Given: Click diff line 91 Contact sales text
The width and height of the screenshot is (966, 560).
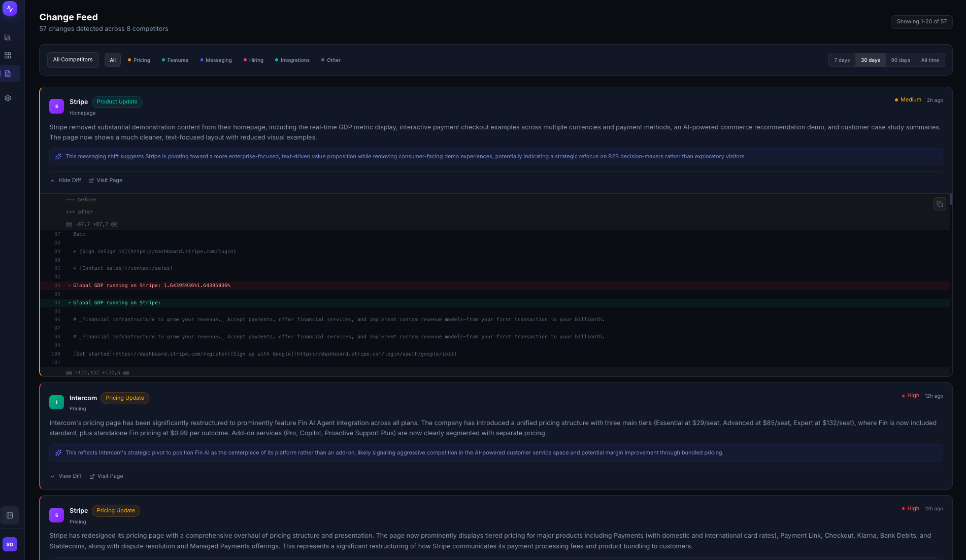Looking at the screenshot, I should pyautogui.click(x=123, y=268).
